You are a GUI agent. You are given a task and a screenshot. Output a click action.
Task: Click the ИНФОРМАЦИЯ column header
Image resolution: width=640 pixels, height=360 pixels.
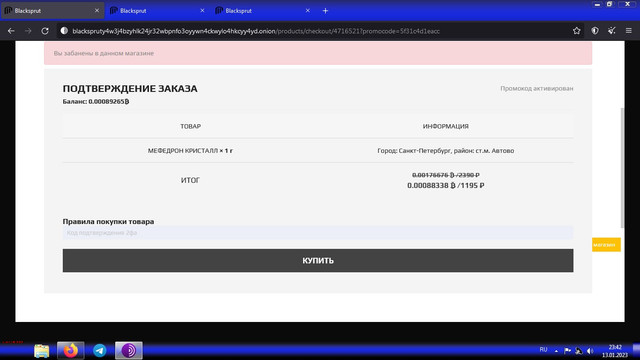click(x=445, y=126)
